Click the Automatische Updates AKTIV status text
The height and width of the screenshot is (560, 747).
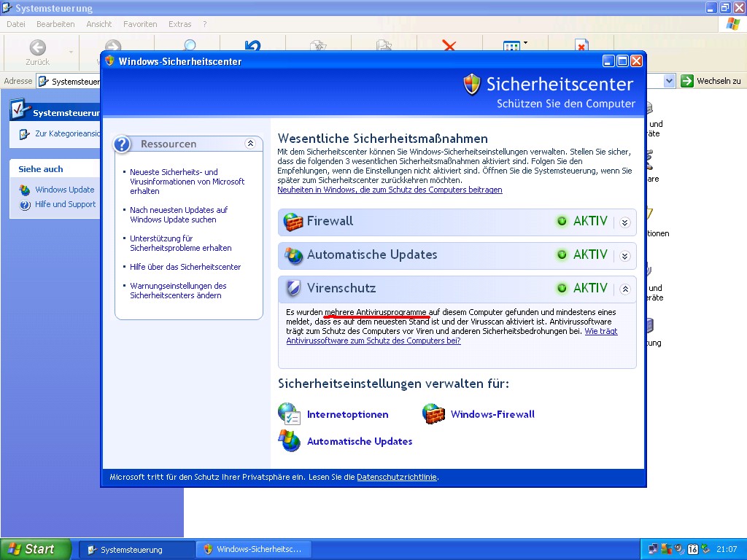pos(590,254)
